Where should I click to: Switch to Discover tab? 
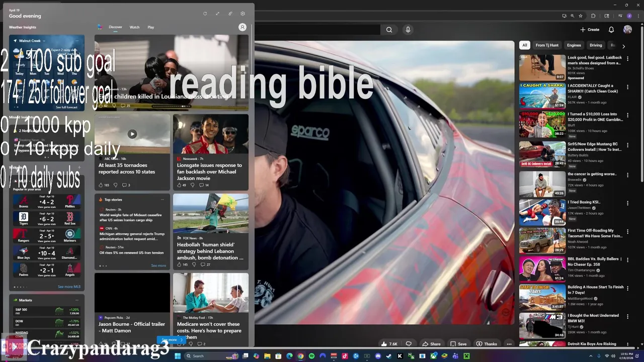tap(115, 27)
